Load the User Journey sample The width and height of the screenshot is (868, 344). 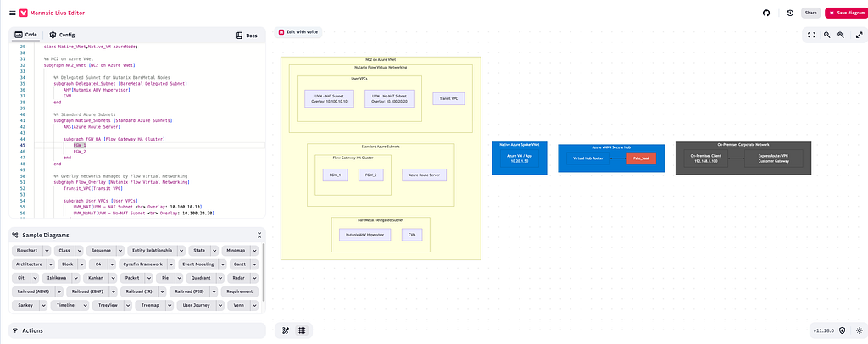[197, 305]
